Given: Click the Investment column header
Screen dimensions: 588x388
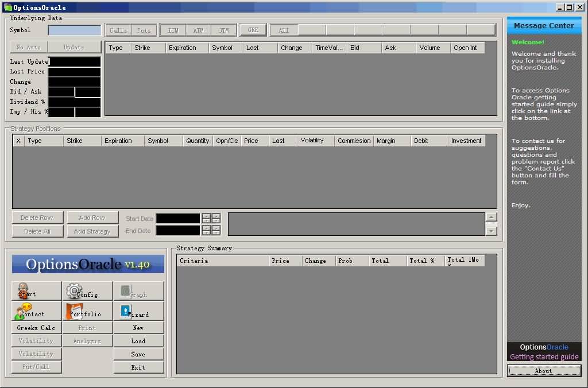Looking at the screenshot, I should point(467,141).
